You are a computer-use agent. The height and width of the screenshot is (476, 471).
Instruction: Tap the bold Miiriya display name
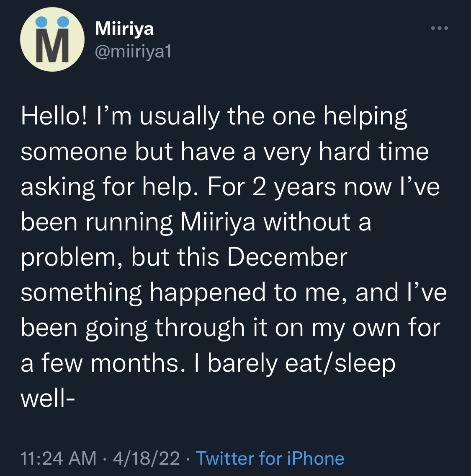124,29
